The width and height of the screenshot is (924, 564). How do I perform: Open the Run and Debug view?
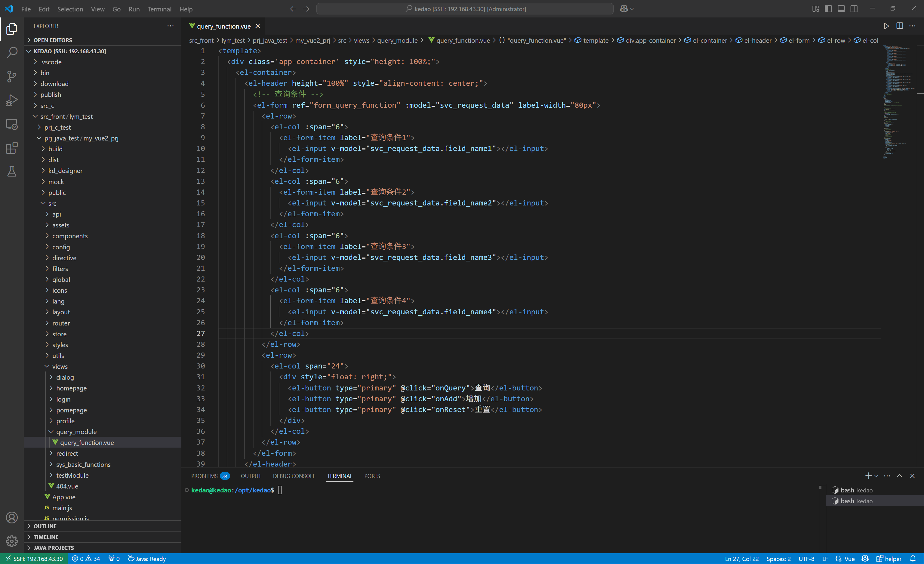(12, 100)
